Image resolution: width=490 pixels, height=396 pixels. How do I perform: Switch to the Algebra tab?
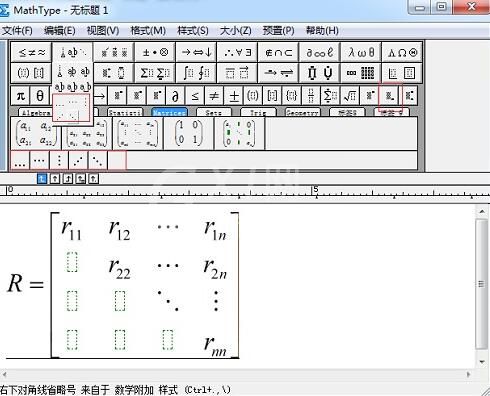pyautogui.click(x=36, y=113)
